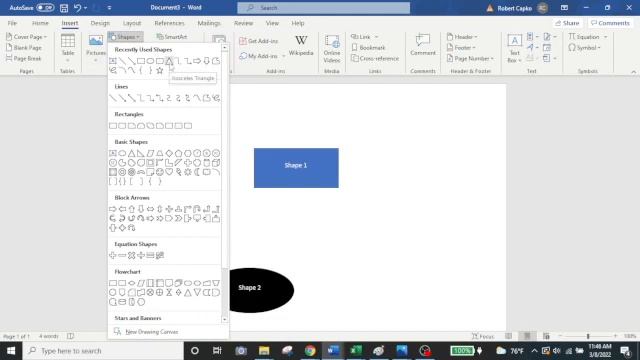Choose the right arrow in Recently Used Shapes
This screenshot has height=360, width=640.
coord(197,61)
